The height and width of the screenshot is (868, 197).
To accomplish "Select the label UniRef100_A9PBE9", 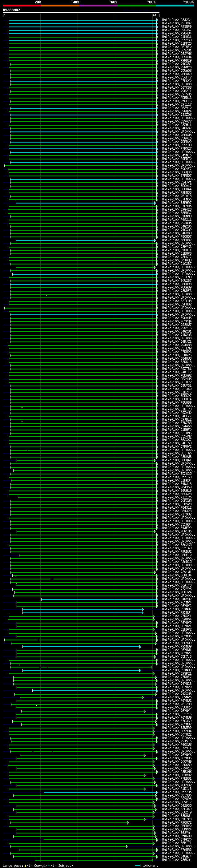I will pyautogui.click(x=177, y=60).
